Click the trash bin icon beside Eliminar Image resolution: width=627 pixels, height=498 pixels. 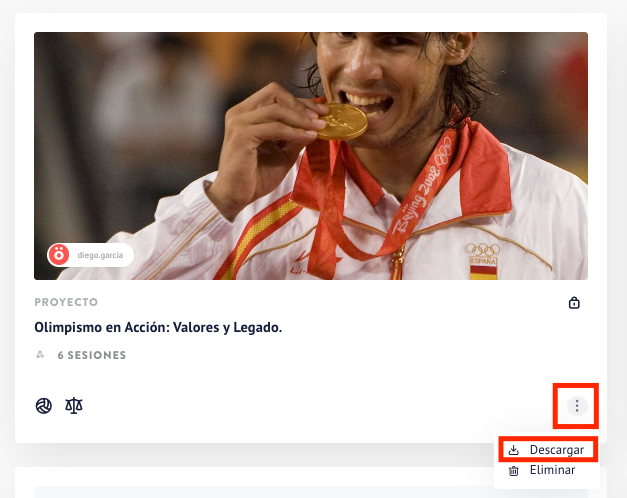513,471
